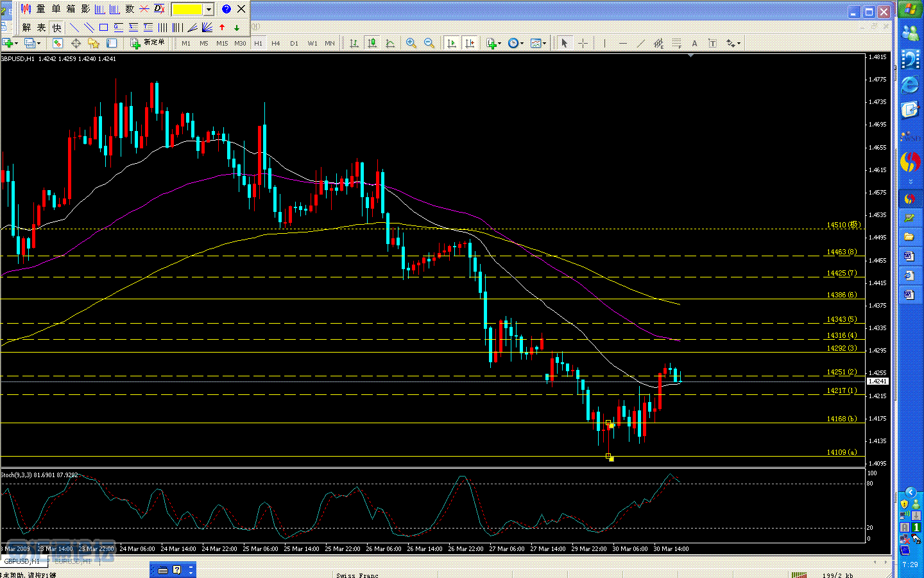
Task: Select the trendline drawing tool
Action: [640, 43]
